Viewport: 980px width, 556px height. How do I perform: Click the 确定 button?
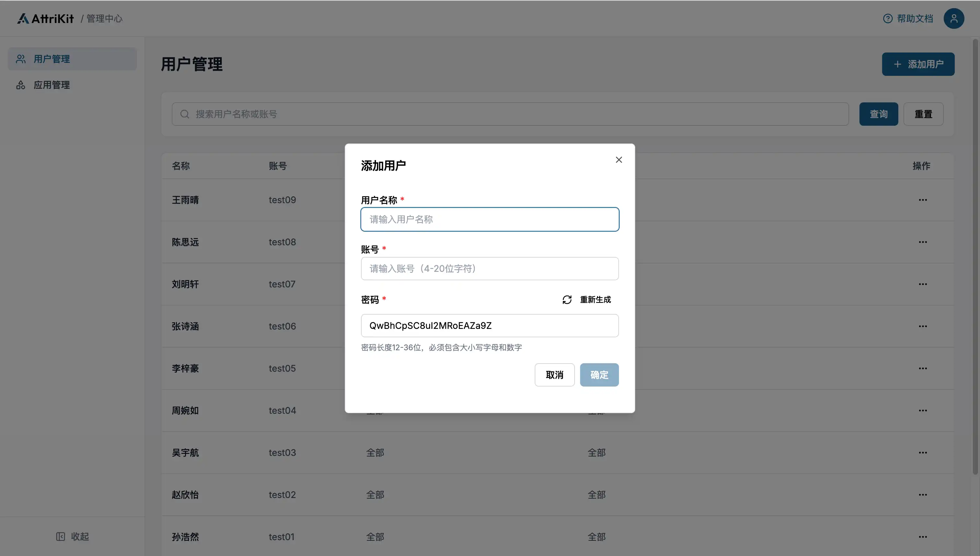[599, 375]
